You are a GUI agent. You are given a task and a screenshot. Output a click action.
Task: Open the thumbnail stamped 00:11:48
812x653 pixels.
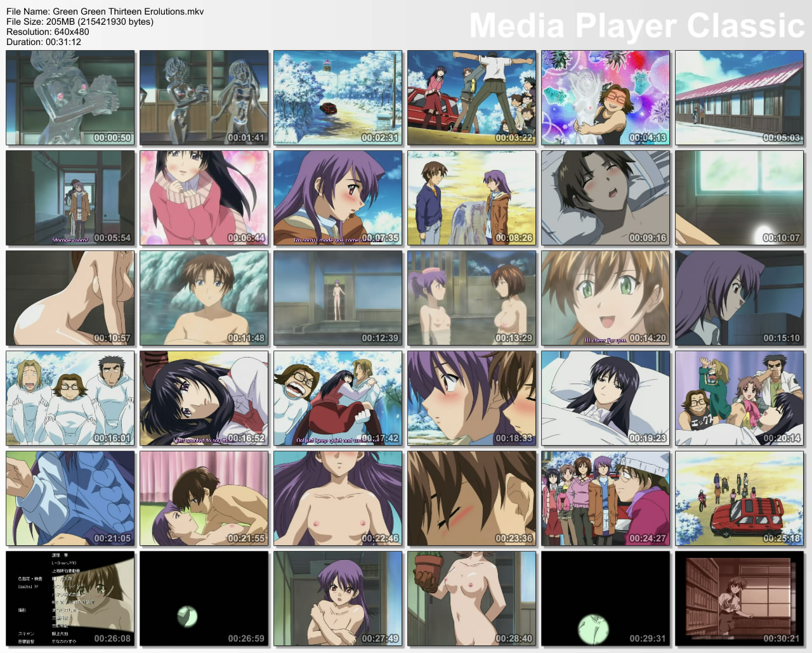(x=204, y=298)
